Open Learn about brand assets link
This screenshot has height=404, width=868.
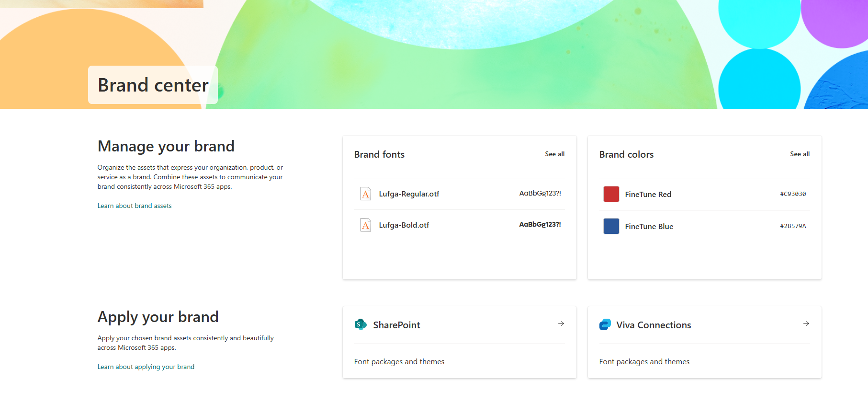coord(135,206)
